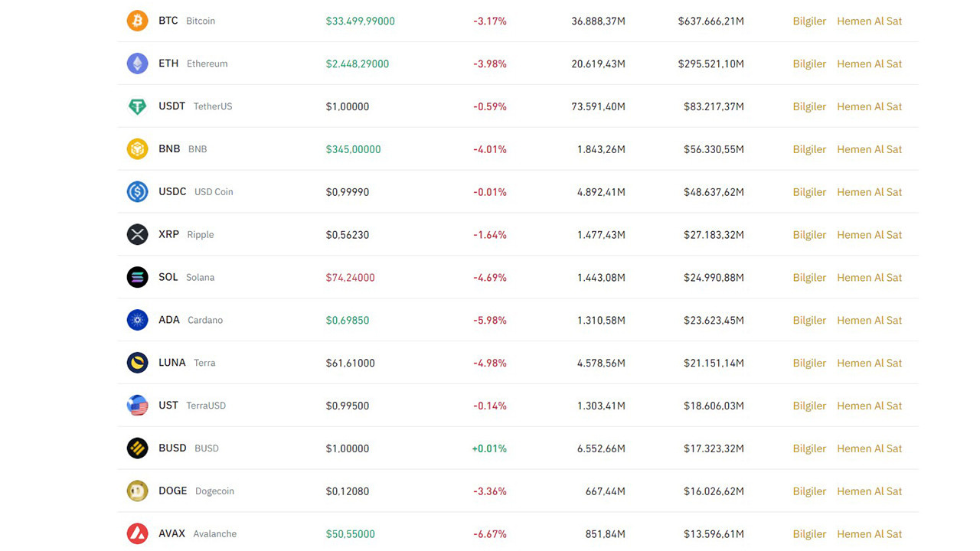Screen dimensions: 980x551
Task: Click Hemen Al Sat for BNB
Action: coord(869,149)
